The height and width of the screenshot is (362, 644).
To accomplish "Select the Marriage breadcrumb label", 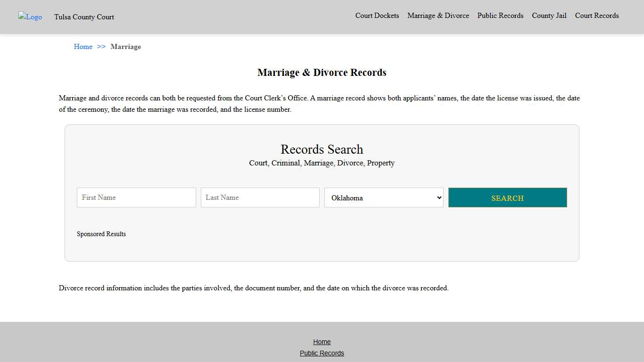I will click(125, 47).
